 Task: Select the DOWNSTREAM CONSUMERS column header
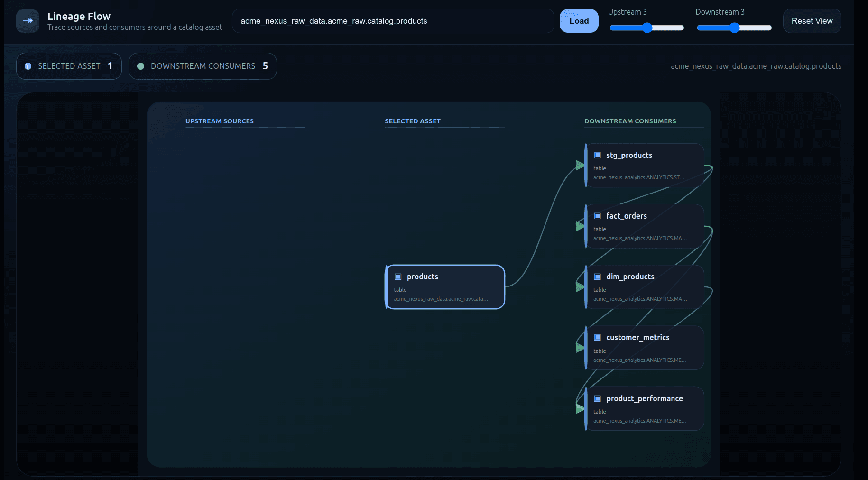631,121
